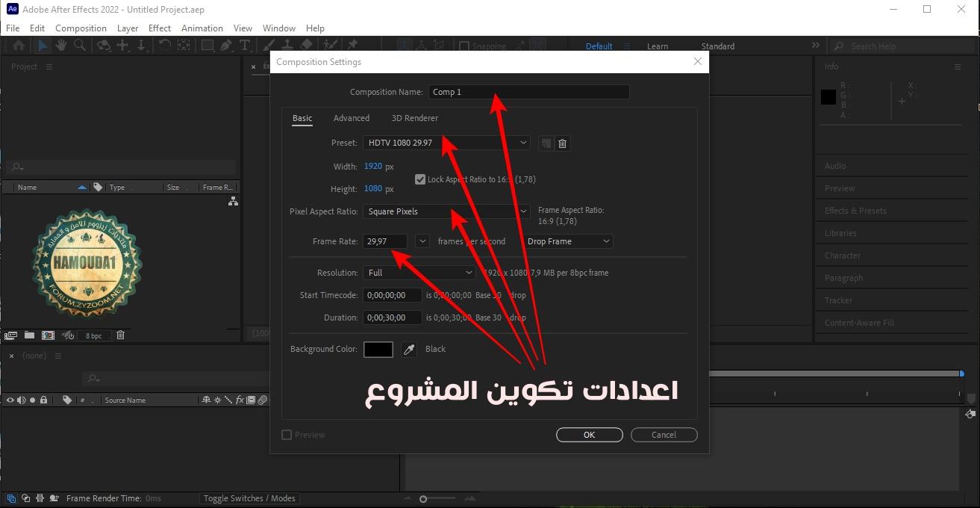
Task: Open the Composition menu
Action: (81, 28)
